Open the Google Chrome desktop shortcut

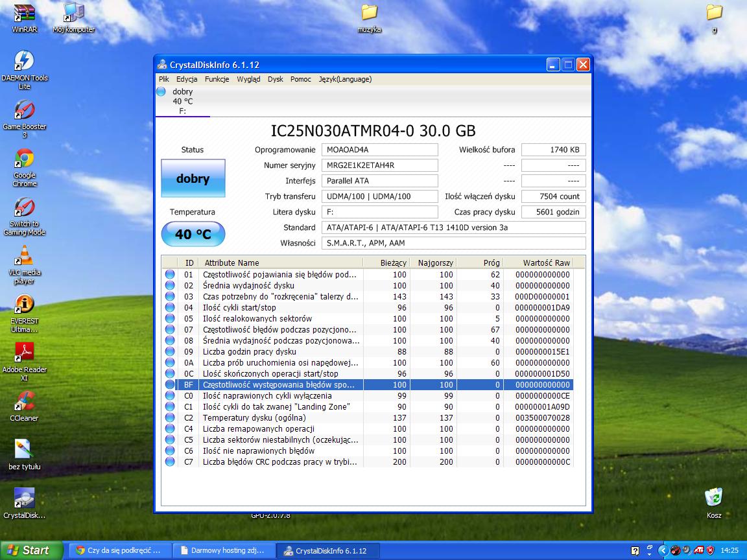pos(24,168)
